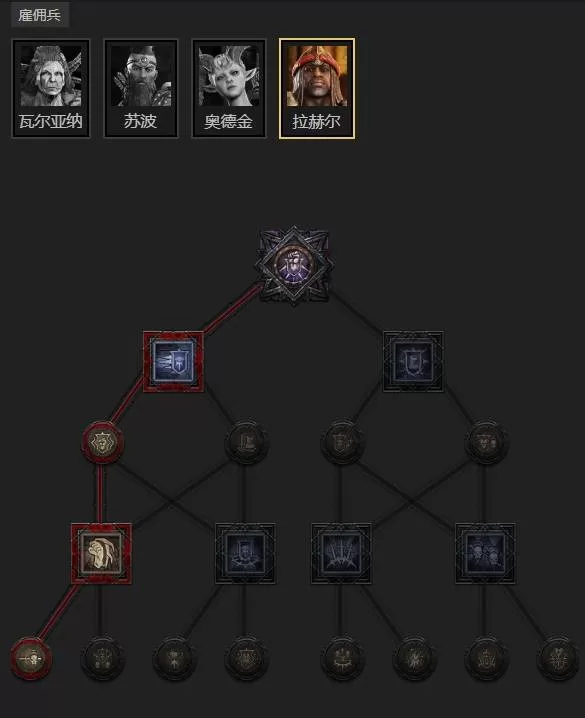Click the second bottom-row circular node from left
Image resolution: width=585 pixels, height=718 pixels.
point(102,658)
